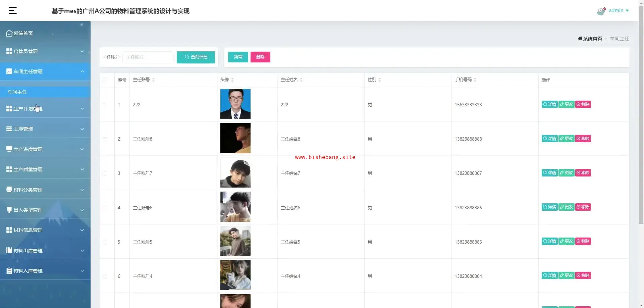Image resolution: width=644 pixels, height=308 pixels.
Task: Click the 材料分类管理 icon
Action: (9, 190)
